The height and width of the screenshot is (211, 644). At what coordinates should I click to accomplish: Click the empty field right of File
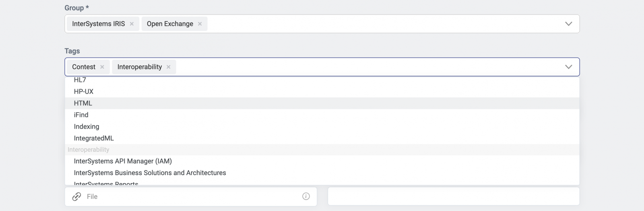(453, 196)
